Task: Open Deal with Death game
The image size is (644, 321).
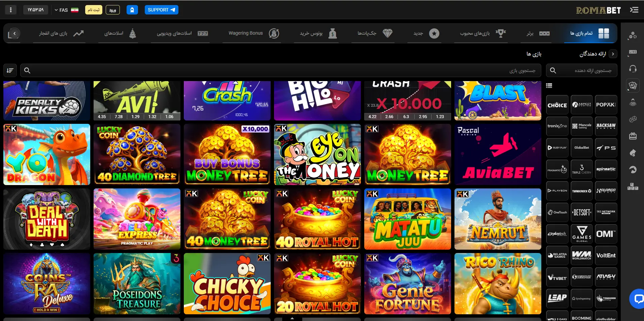Action: (47, 219)
